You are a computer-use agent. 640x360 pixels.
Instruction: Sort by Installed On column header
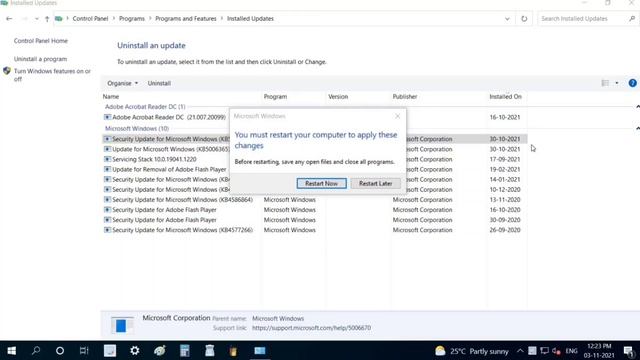coord(505,97)
